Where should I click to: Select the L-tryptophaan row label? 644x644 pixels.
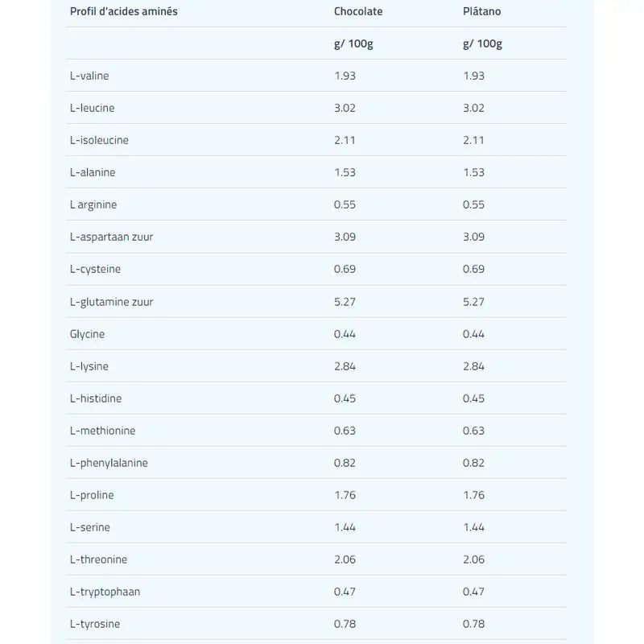[105, 592]
